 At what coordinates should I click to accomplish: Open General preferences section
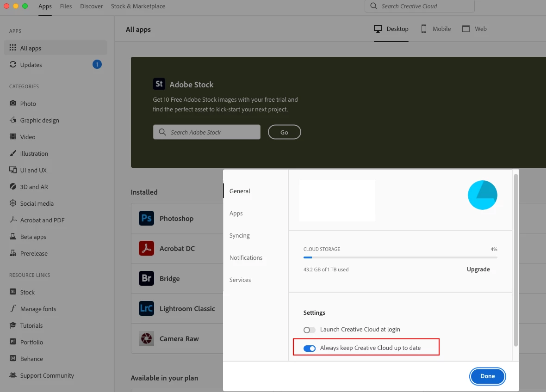[x=240, y=191]
